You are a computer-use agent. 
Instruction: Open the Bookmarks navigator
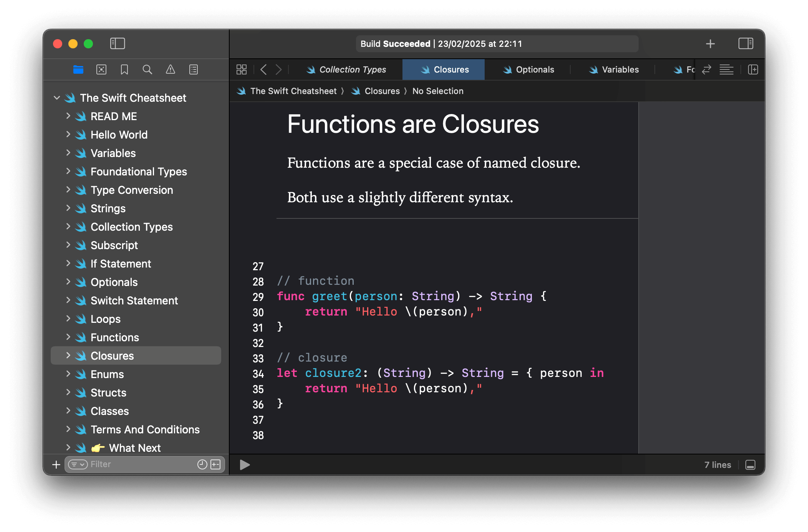point(124,69)
